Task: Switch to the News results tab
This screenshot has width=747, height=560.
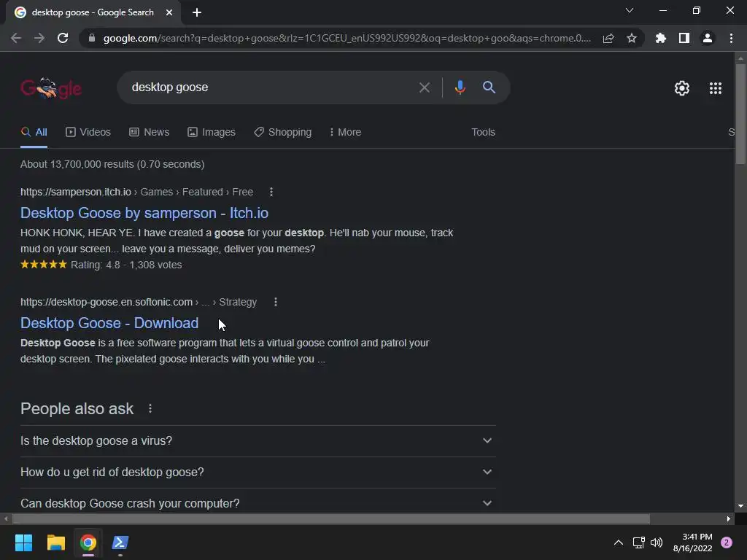Action: pos(149,133)
